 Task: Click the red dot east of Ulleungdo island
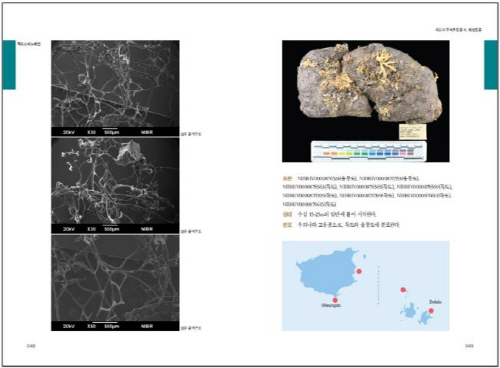[x=359, y=271]
